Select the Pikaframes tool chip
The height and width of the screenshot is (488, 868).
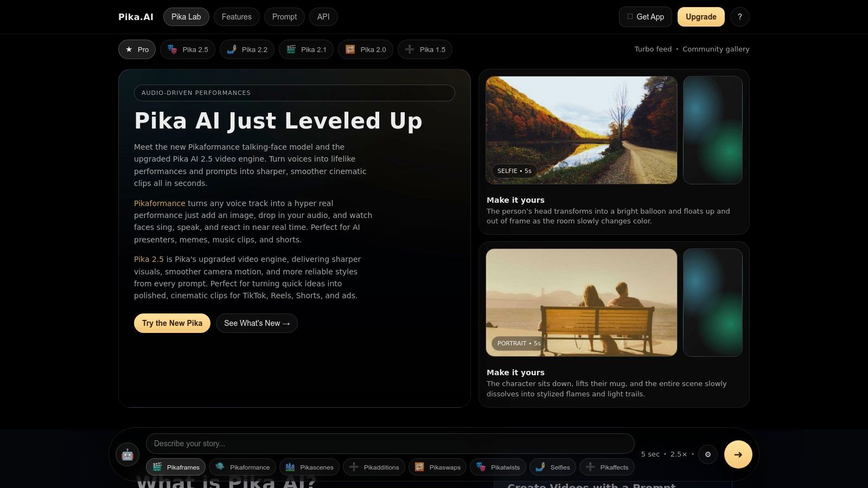(176, 467)
